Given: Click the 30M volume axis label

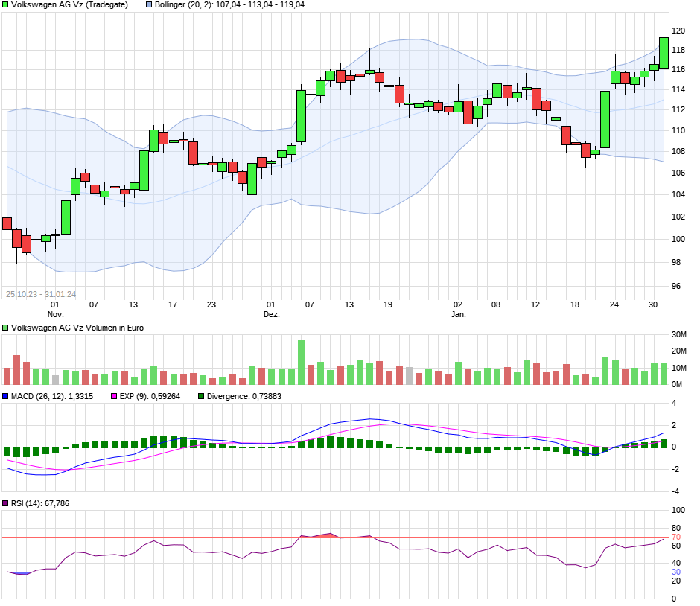Looking at the screenshot, I should point(679,335).
